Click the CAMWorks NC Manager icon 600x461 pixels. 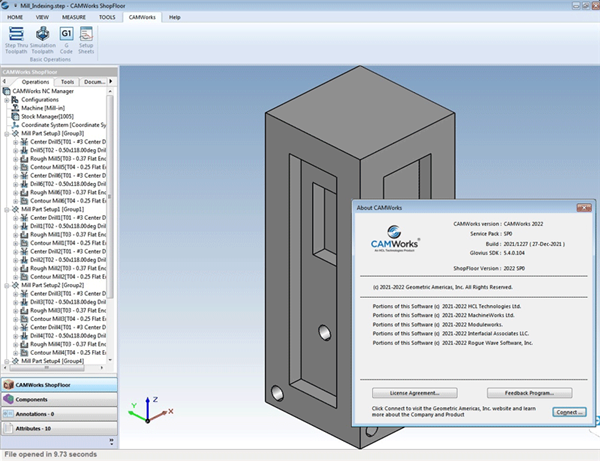coord(7,91)
